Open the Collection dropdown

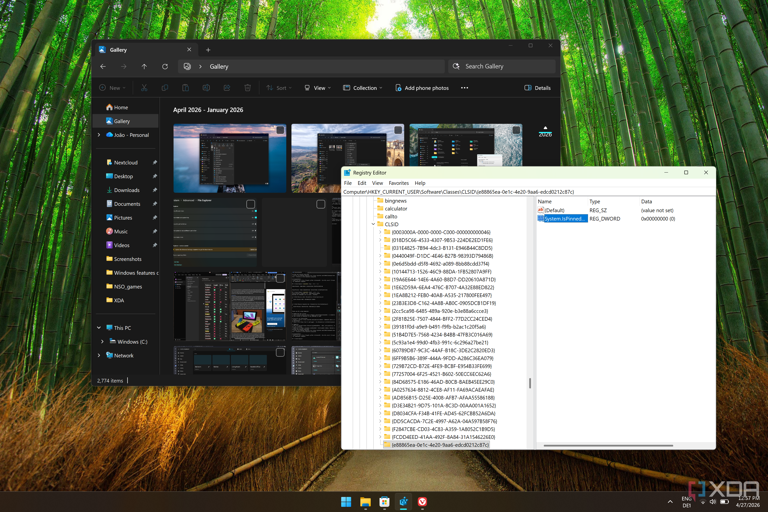coord(363,88)
